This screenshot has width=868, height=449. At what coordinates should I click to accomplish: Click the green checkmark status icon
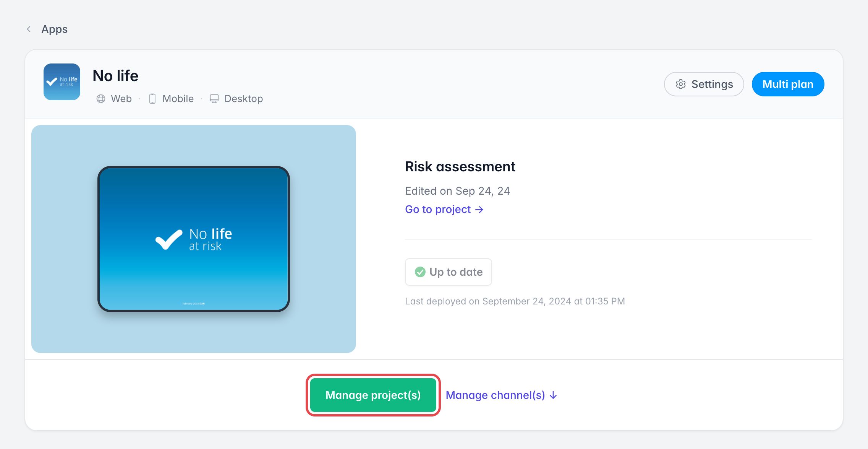(x=420, y=272)
